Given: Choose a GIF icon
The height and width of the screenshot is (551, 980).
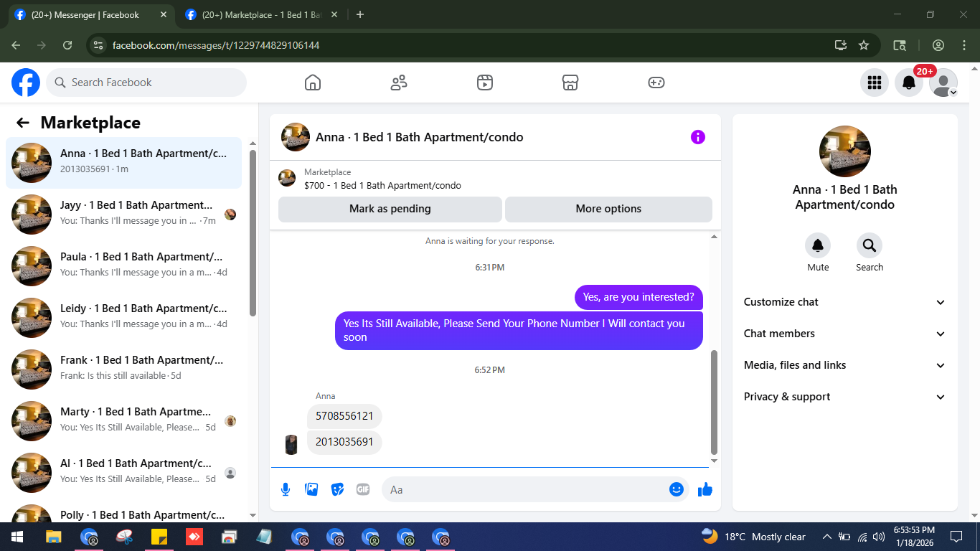Looking at the screenshot, I should [x=363, y=489].
